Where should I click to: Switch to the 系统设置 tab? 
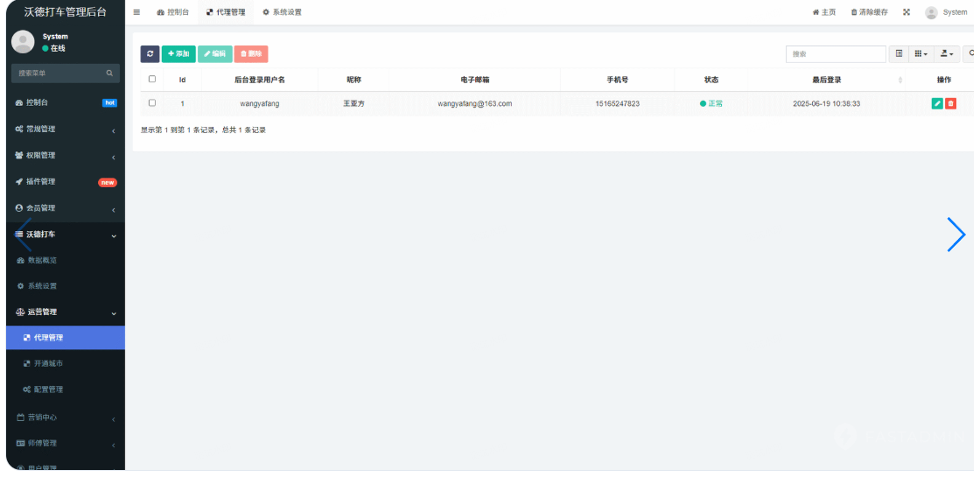pyautogui.click(x=283, y=12)
